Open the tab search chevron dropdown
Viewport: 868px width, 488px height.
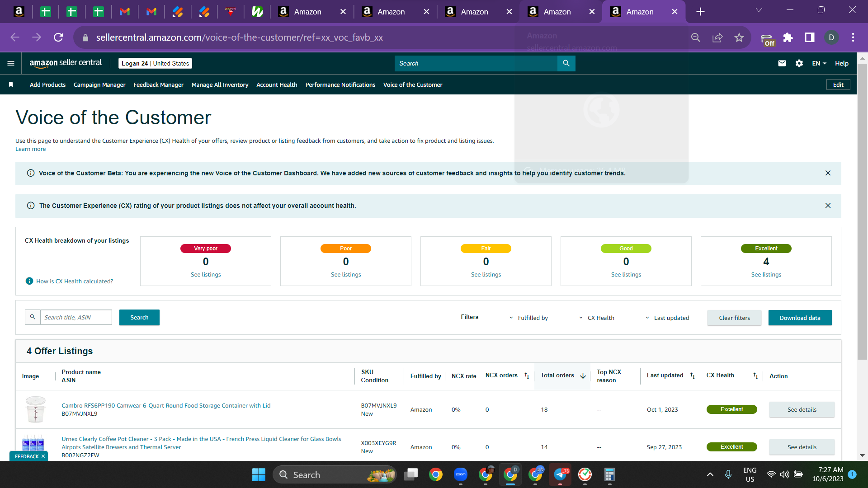pyautogui.click(x=759, y=10)
